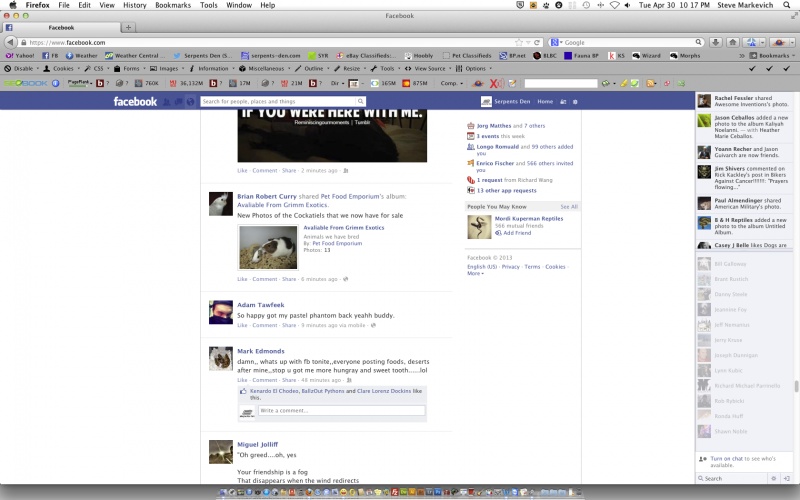Open the Facebook account settings gear
Screen dimensions: 800x500
point(575,102)
